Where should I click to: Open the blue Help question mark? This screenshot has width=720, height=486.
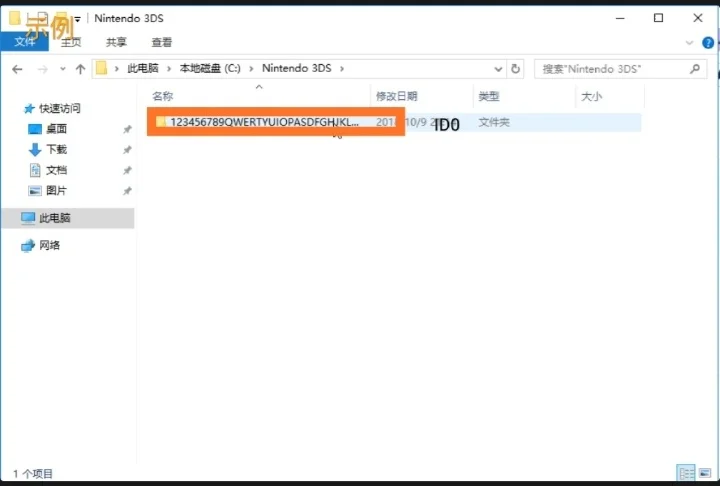pyautogui.click(x=706, y=42)
